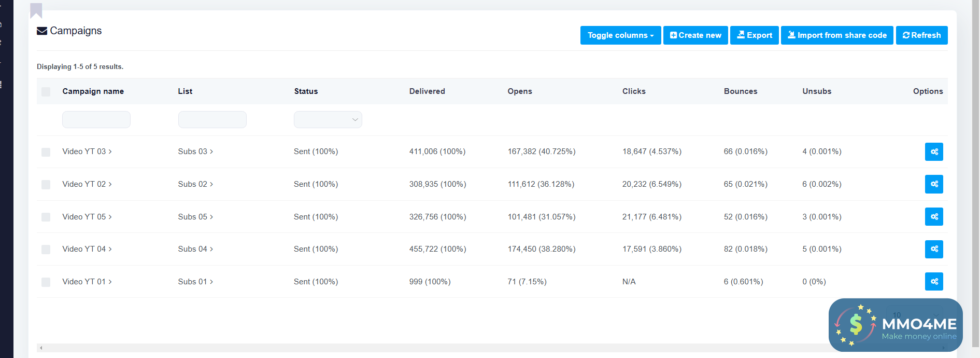Open the Video YT 03 campaign link
The width and height of the screenshot is (980, 358).
(87, 152)
